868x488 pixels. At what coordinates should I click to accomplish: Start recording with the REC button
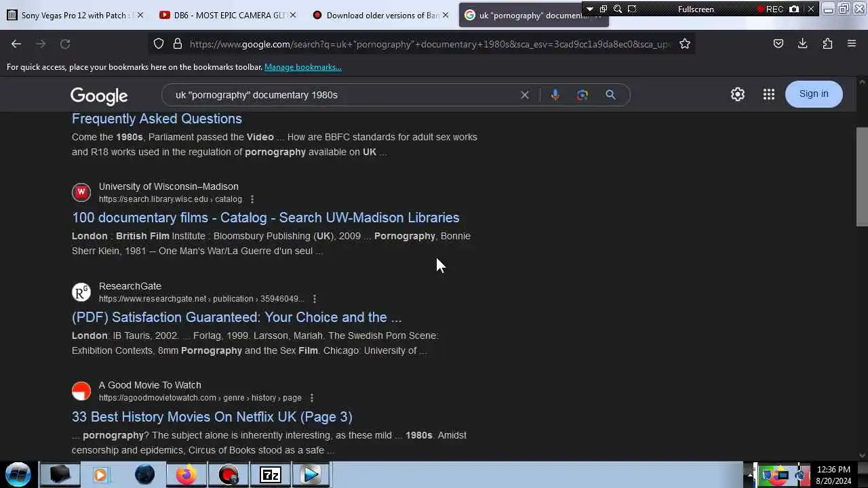770,9
